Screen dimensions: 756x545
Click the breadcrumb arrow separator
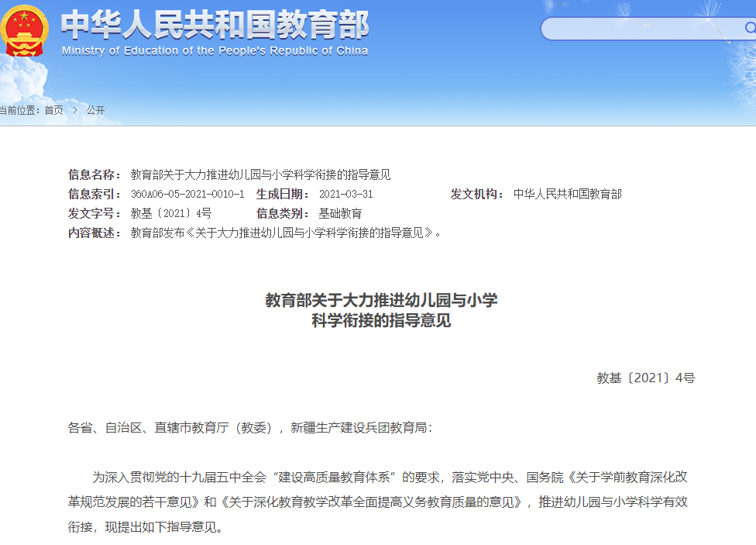(x=74, y=111)
